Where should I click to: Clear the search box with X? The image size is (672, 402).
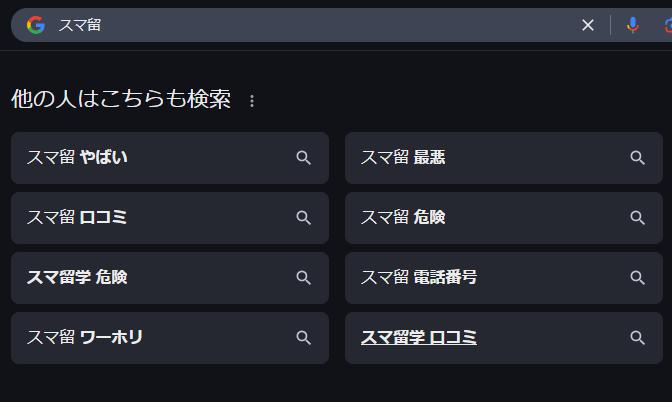point(588,25)
